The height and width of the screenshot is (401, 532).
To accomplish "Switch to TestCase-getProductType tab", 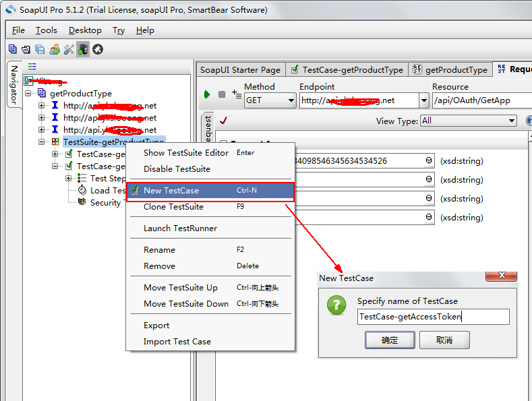I will (347, 70).
